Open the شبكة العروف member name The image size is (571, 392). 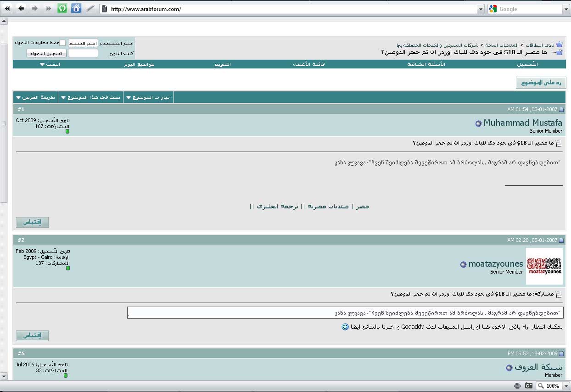click(x=538, y=367)
